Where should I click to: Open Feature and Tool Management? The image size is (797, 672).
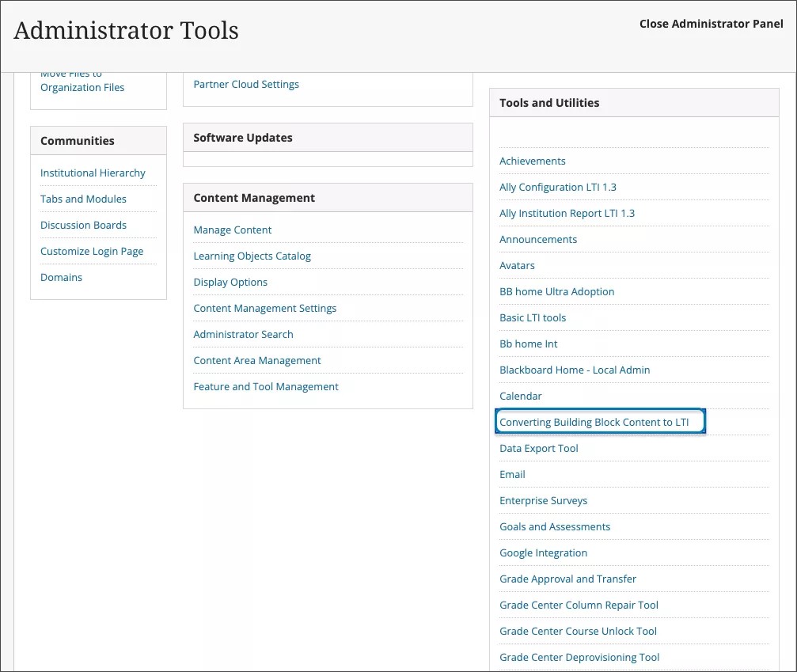(x=266, y=386)
